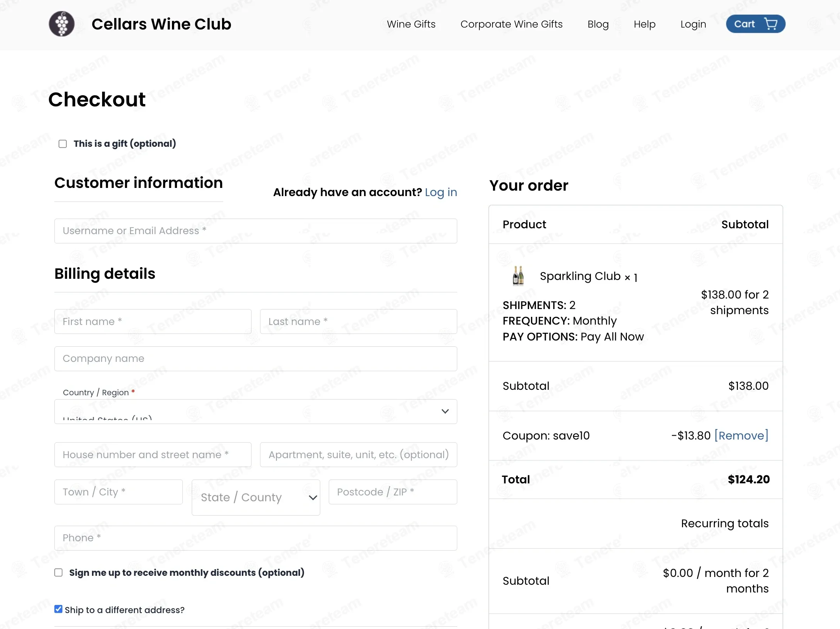Viewport: 840px width, 629px height.
Task: Focus the Phone field
Action: coord(256,538)
